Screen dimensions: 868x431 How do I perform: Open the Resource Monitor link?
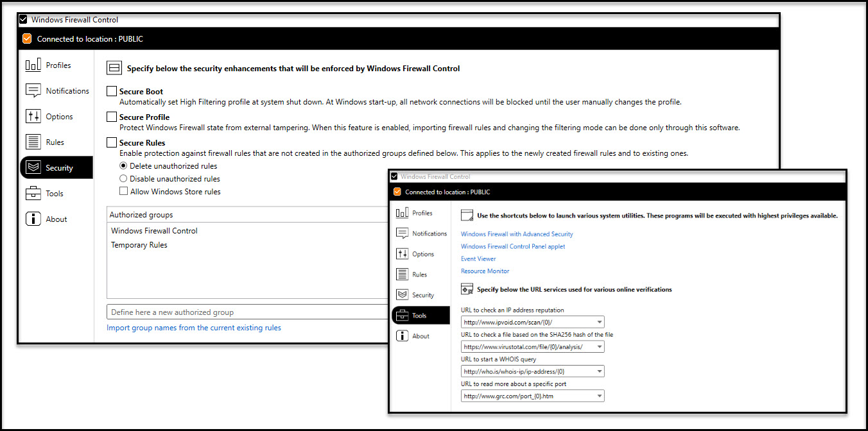coord(485,271)
